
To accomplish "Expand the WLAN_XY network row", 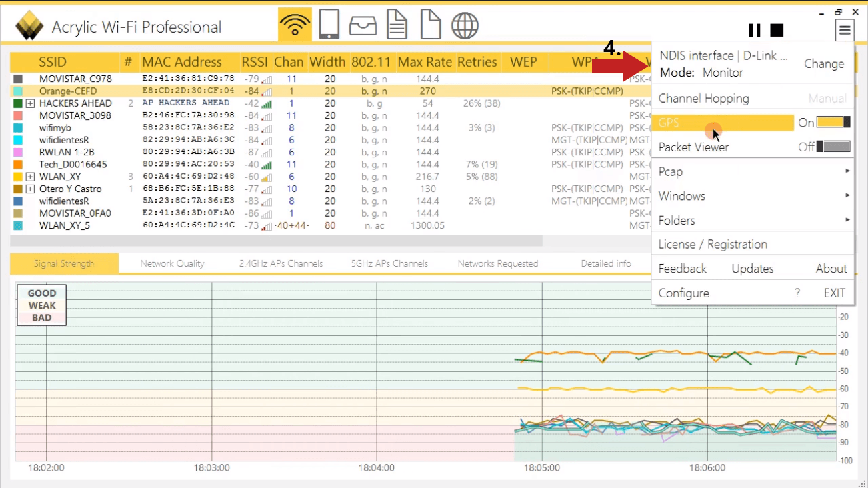I will pos(30,177).
